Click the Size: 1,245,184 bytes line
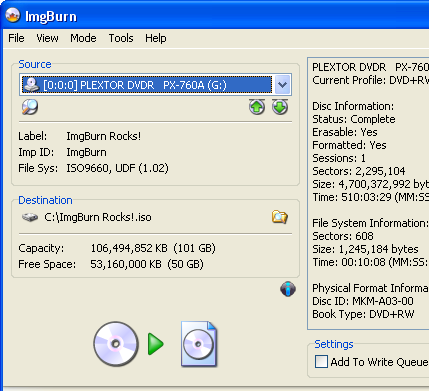Screen dimensions: 429x391 point(365,249)
